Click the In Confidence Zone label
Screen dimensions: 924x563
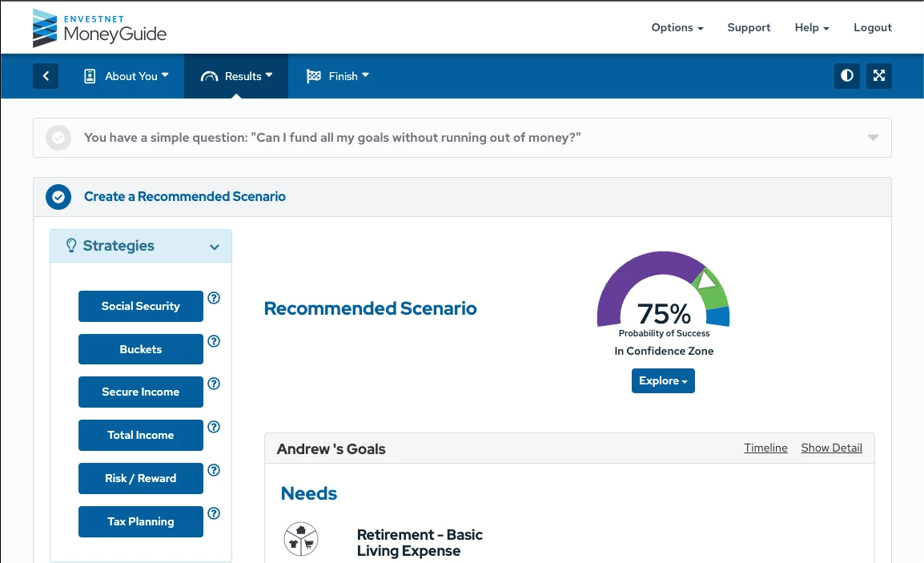664,352
